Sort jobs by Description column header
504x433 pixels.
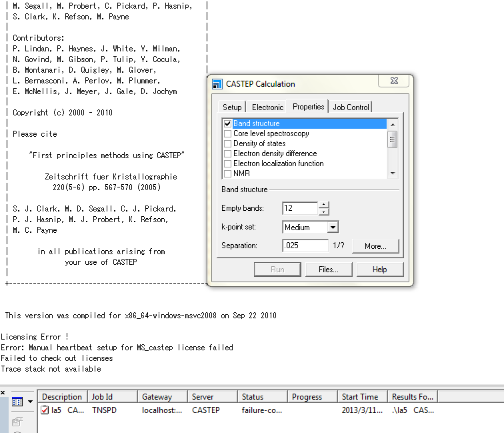click(x=63, y=397)
